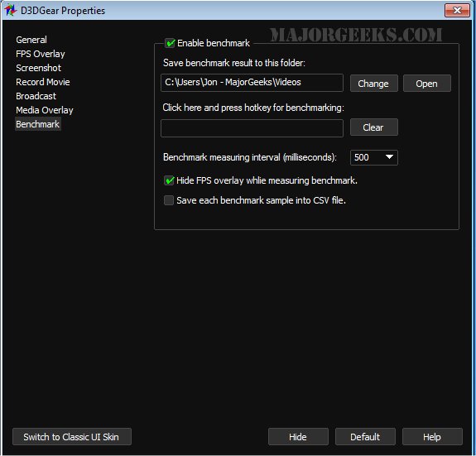Open Help for D3DGear
The height and width of the screenshot is (456, 476).
click(432, 437)
